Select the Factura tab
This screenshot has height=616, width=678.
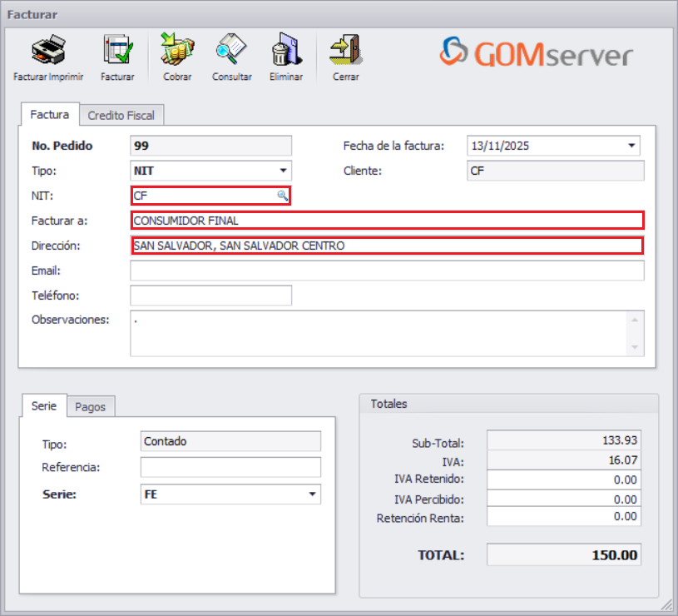(x=49, y=115)
